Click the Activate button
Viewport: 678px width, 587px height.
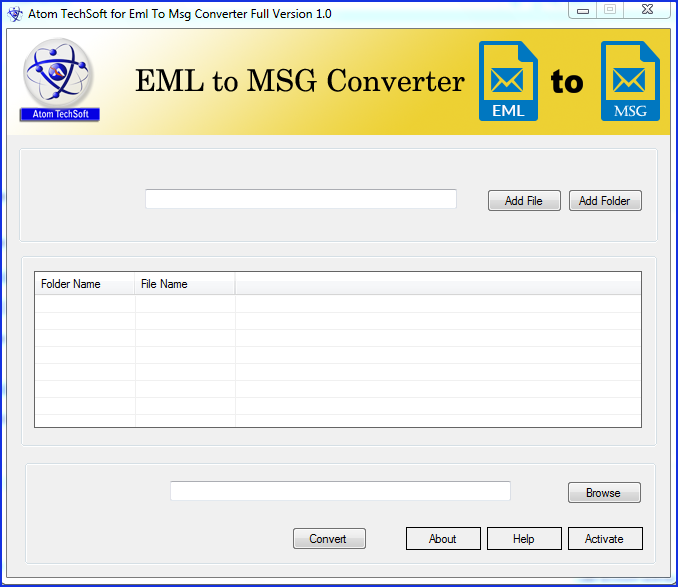605,539
